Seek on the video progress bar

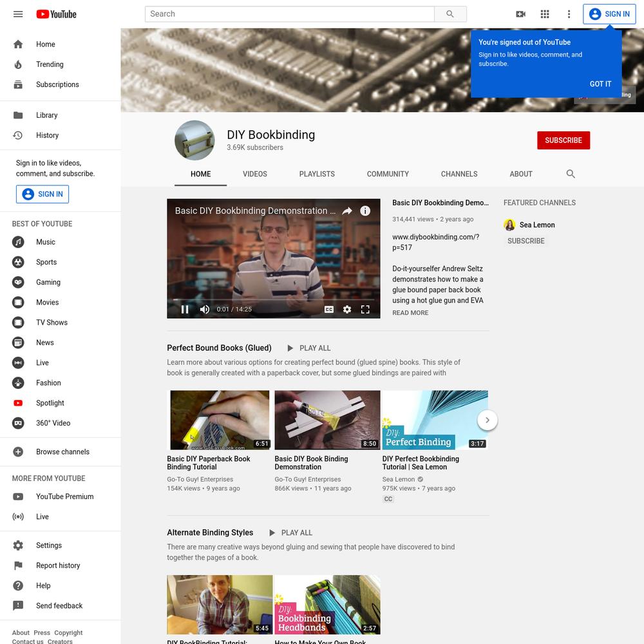point(274,300)
